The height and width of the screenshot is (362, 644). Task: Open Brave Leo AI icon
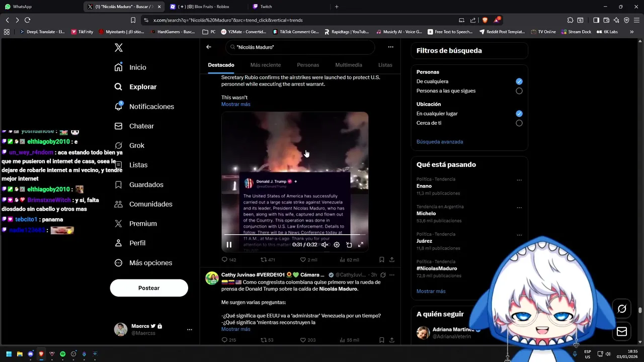(616, 20)
